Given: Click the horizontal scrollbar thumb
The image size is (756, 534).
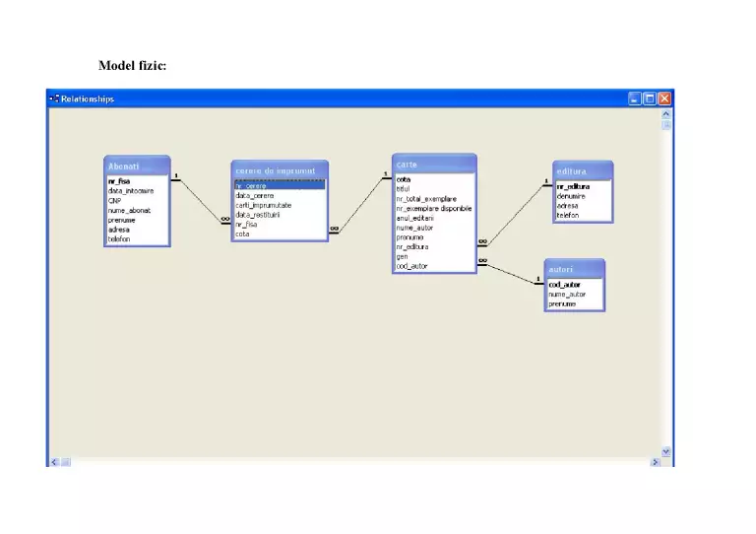Looking at the screenshot, I should point(66,462).
